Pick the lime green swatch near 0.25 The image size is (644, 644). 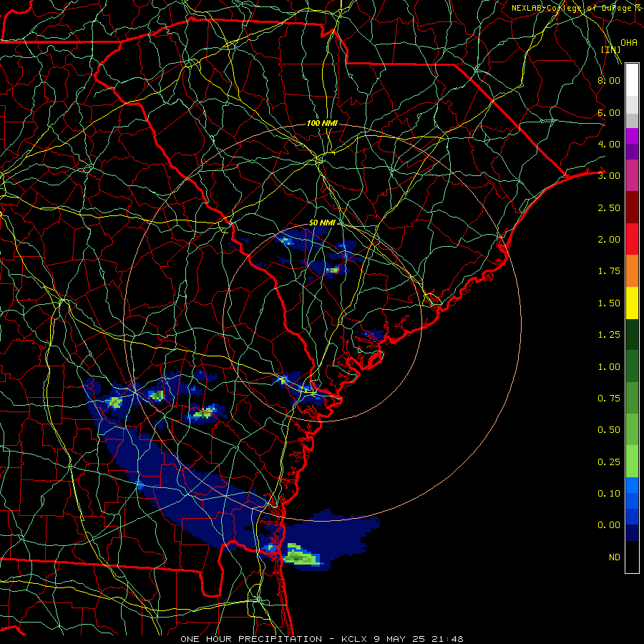click(x=632, y=462)
